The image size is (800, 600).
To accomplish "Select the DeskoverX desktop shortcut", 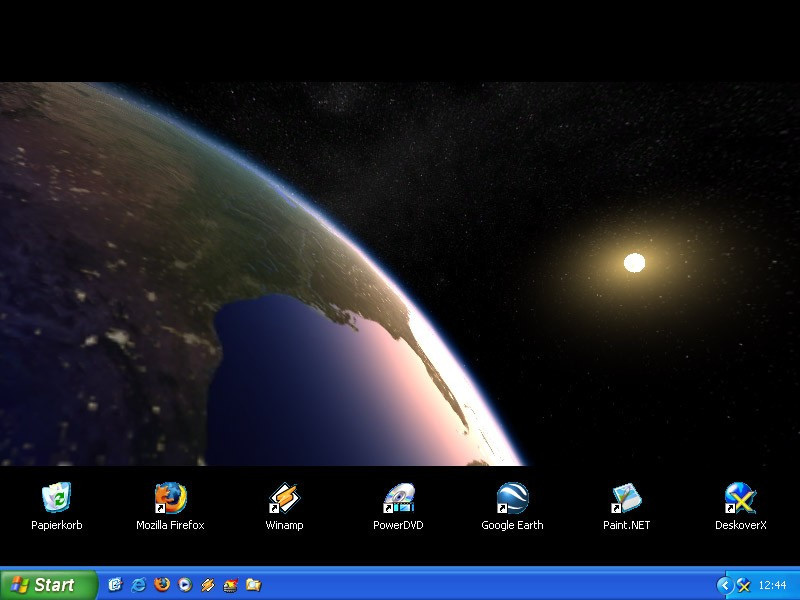I will (740, 506).
